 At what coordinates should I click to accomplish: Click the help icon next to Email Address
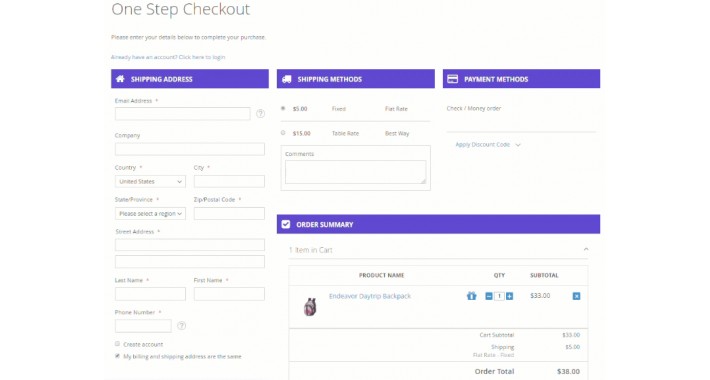(260, 114)
